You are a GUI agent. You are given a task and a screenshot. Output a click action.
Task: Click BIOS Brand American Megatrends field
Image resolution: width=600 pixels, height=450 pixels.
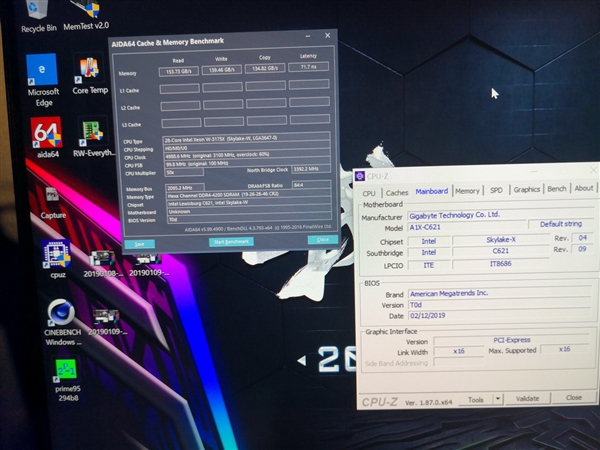pyautogui.click(x=501, y=293)
